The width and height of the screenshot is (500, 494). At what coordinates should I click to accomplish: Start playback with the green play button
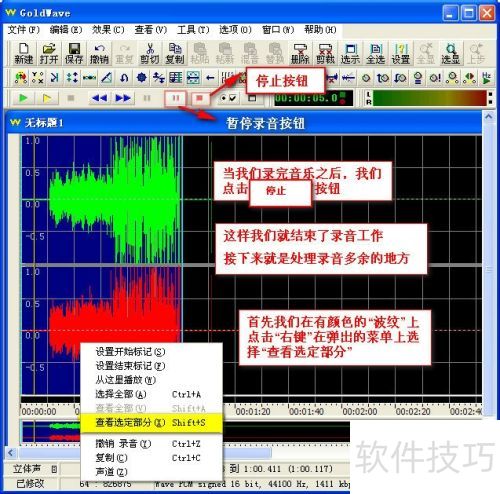click(23, 98)
